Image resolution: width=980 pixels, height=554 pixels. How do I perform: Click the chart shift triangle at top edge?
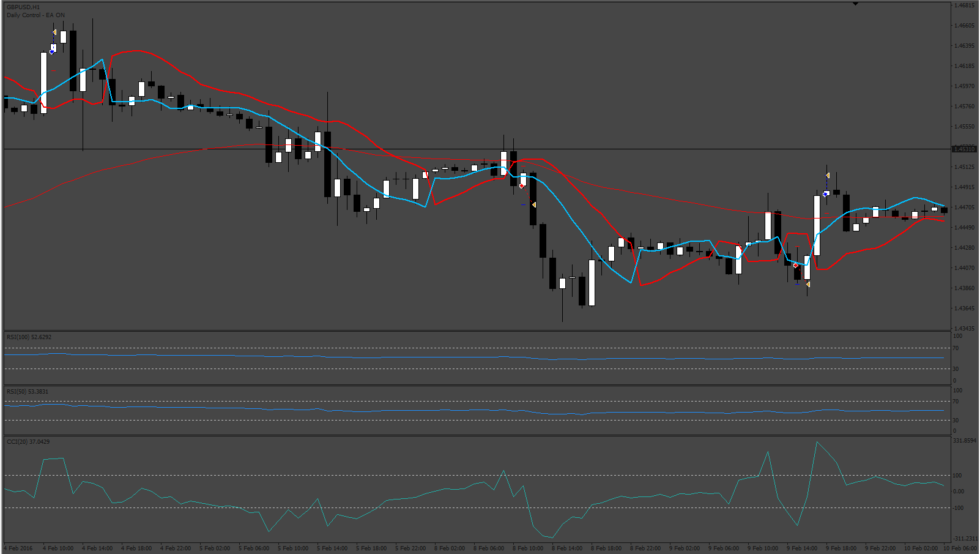coord(855,4)
